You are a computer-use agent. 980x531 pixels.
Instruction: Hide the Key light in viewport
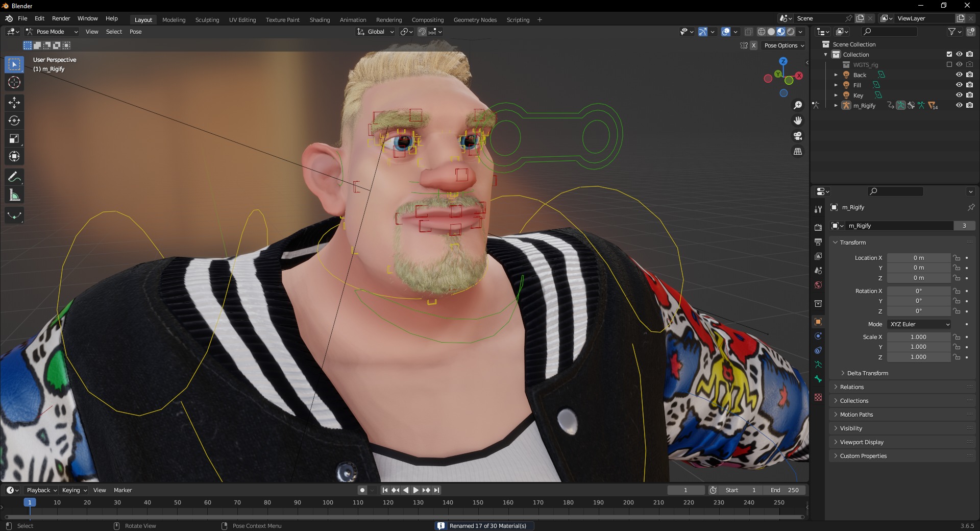[959, 95]
